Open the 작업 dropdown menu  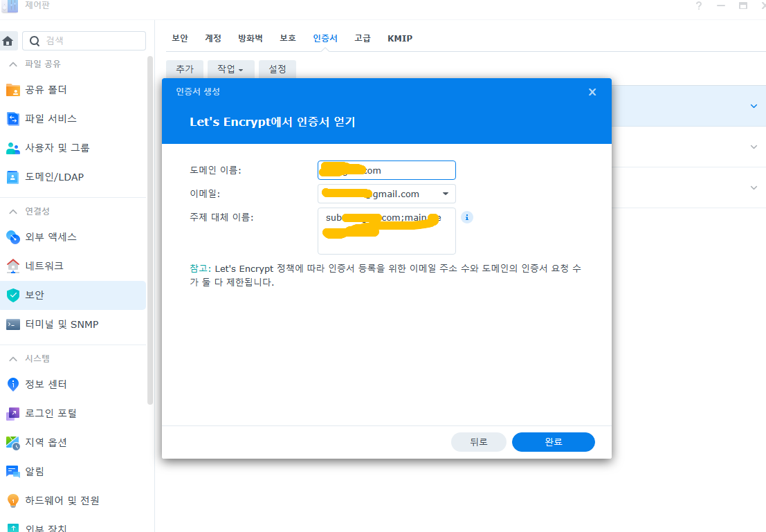coord(230,69)
